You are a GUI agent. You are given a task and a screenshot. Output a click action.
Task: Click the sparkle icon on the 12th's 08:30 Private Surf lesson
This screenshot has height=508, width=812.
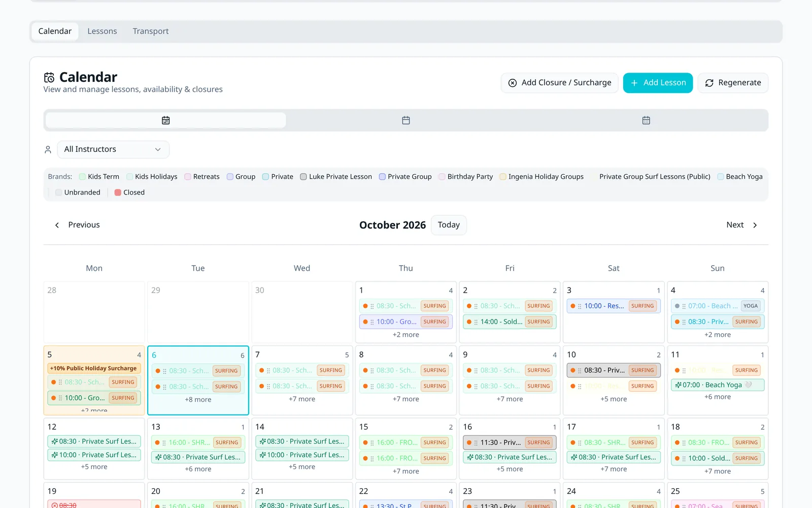pyautogui.click(x=55, y=441)
